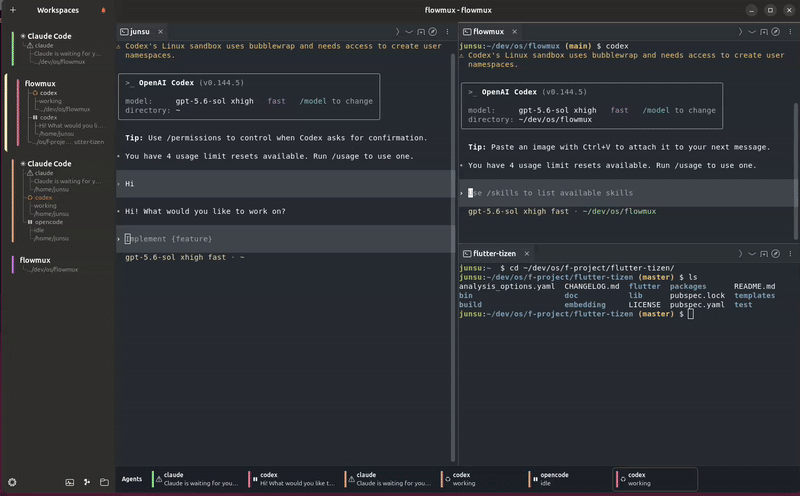This screenshot has width=800, height=496.
Task: Open the second claude agent chip in the Agents bar
Action: pos(390,479)
